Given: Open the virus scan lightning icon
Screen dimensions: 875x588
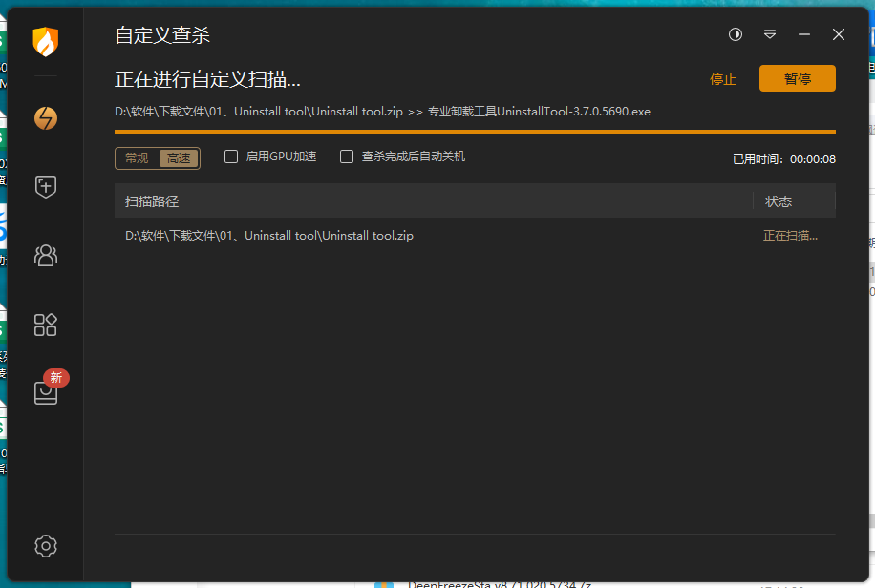Looking at the screenshot, I should coord(45,118).
